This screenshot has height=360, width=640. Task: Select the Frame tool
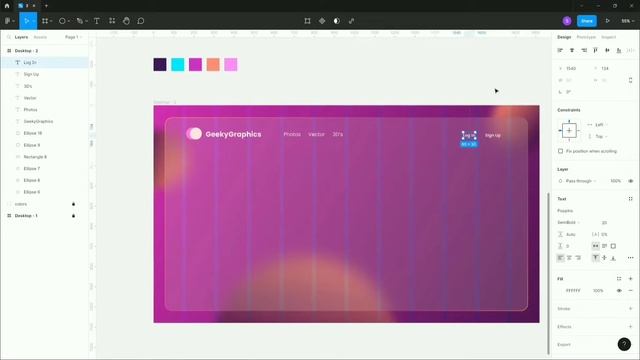[46, 21]
